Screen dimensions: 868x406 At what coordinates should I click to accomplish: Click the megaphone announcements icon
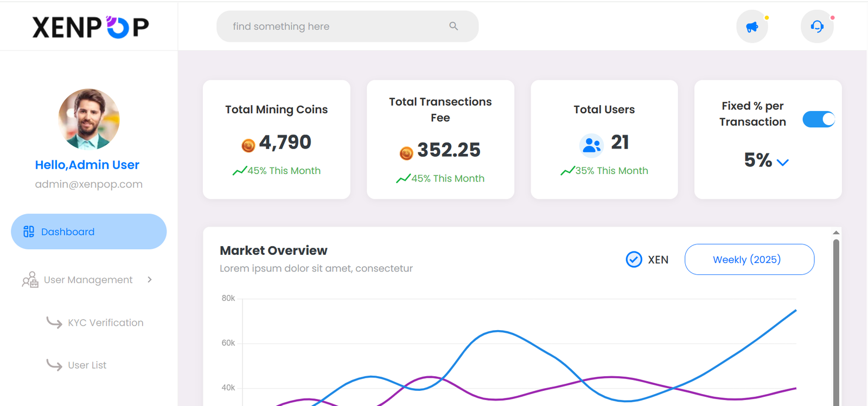(x=752, y=27)
